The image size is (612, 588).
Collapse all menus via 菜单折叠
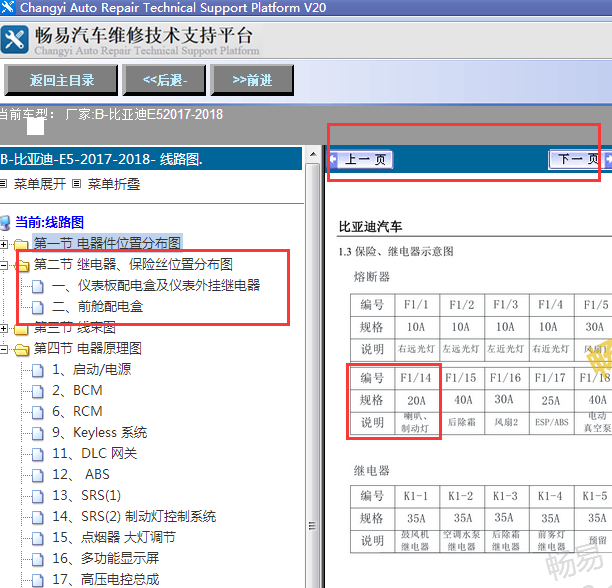click(x=114, y=184)
